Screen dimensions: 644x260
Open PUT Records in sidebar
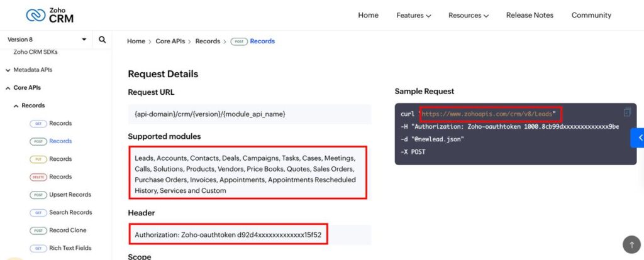51,159
